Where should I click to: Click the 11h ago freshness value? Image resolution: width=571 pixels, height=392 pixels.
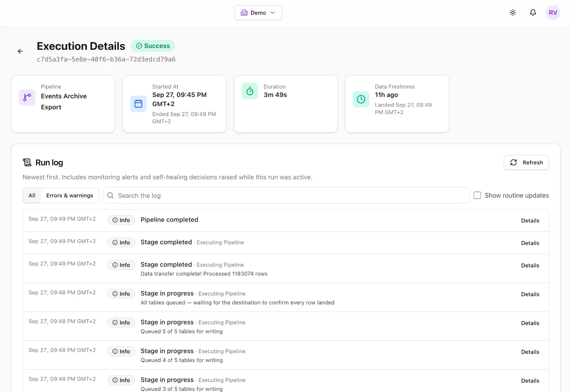pos(387,95)
